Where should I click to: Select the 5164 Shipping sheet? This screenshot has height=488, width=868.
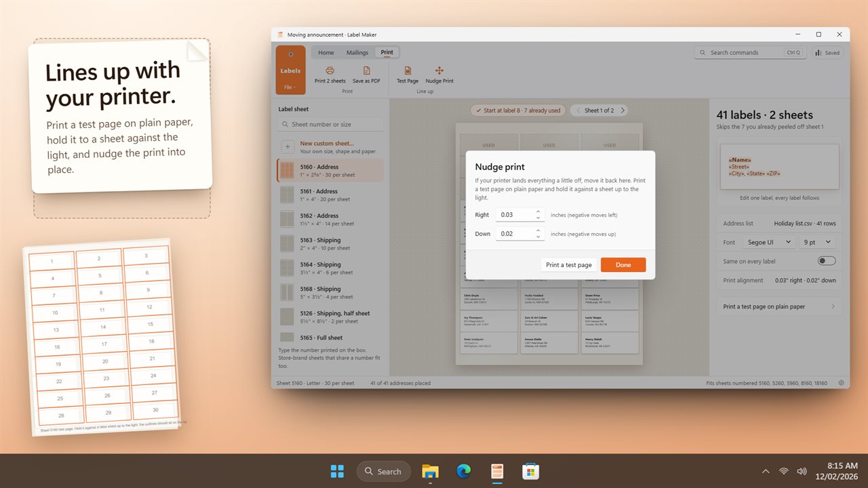[x=330, y=268]
